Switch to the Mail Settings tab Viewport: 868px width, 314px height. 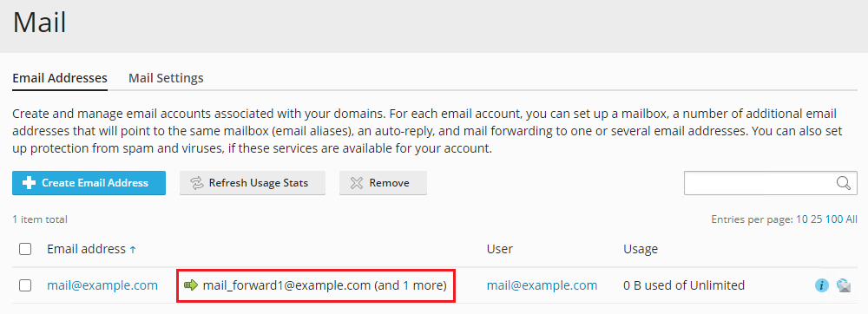166,78
